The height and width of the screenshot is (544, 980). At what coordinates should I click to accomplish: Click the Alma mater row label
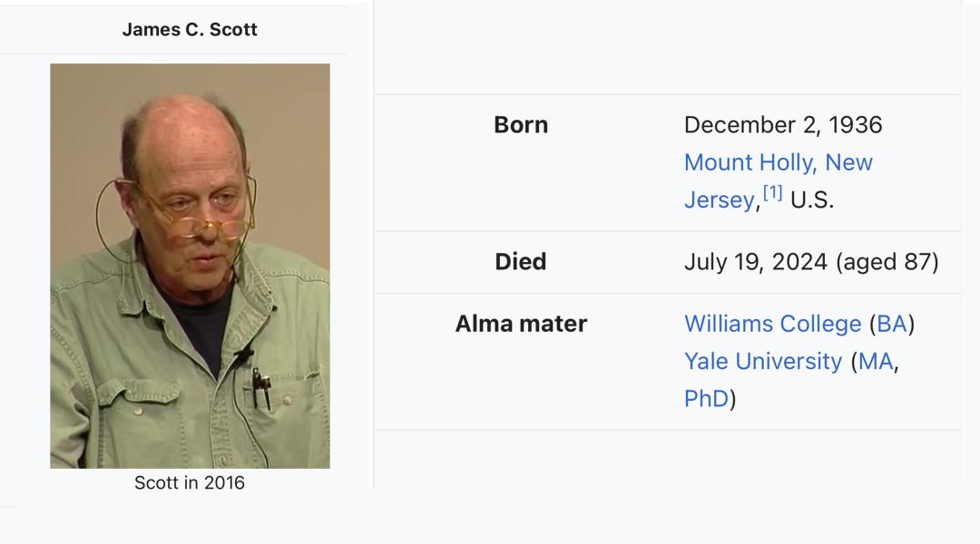pyautogui.click(x=521, y=325)
